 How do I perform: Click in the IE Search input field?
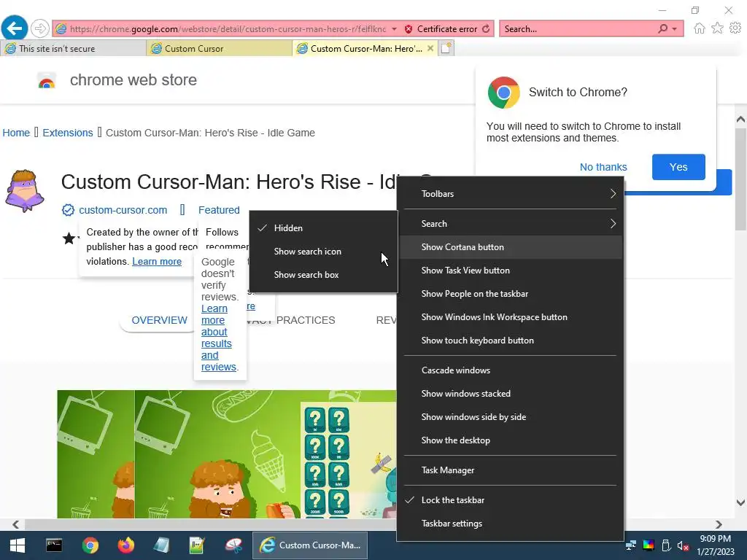[x=578, y=29]
